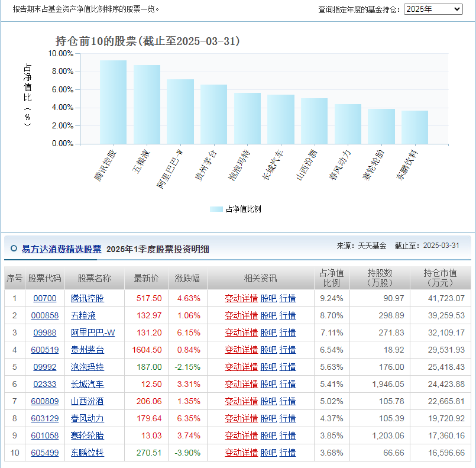Viewport: 476px width, 468px height.
Task: View 变动详情 for 东鹏饮料
Action: coord(241,453)
